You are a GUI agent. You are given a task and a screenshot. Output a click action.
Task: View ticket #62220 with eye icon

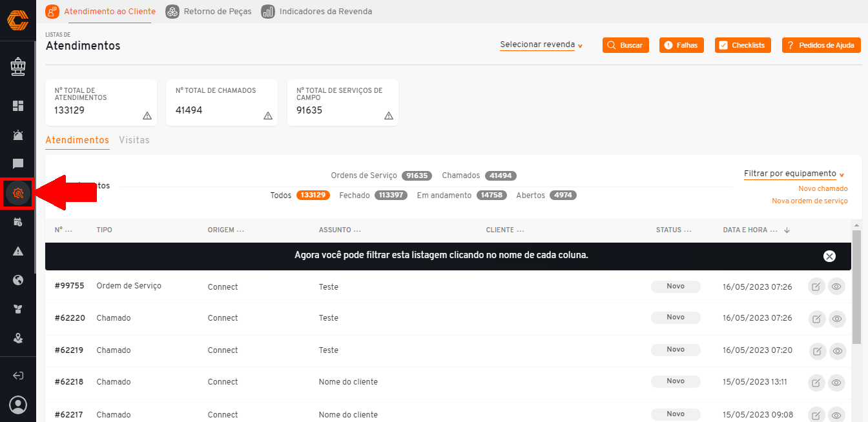pyautogui.click(x=837, y=318)
